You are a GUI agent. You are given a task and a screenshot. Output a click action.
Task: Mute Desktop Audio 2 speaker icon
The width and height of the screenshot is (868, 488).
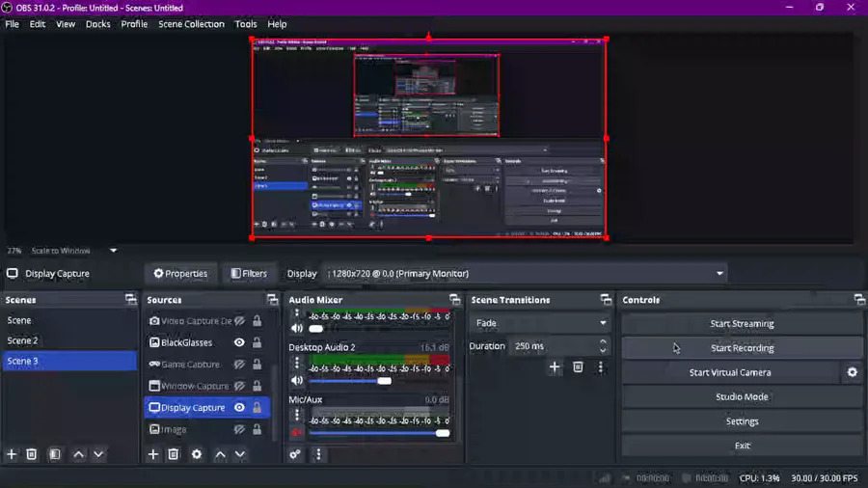coord(297,381)
